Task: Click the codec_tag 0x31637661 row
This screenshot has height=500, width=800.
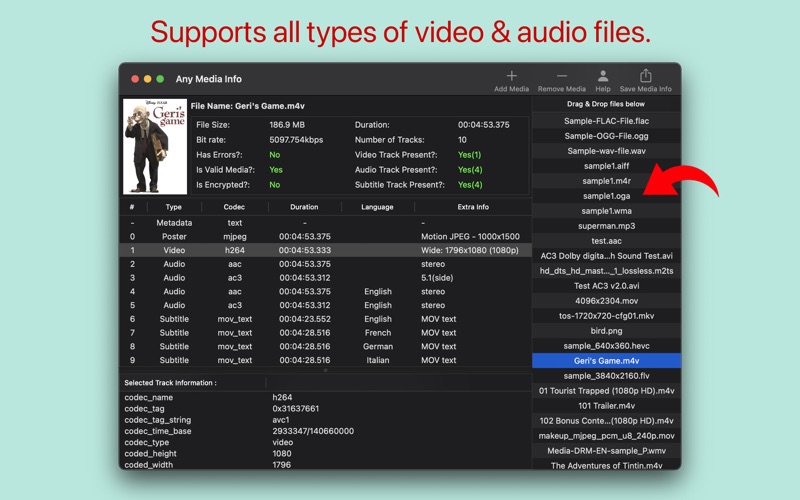Action: (x=326, y=409)
